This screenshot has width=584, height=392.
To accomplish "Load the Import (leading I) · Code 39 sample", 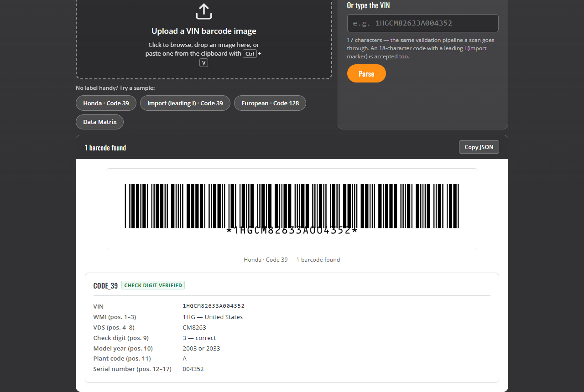I will tap(185, 103).
